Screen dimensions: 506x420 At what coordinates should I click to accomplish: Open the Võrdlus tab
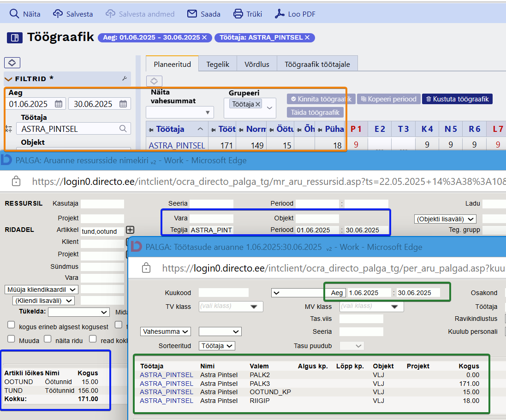coord(257,64)
